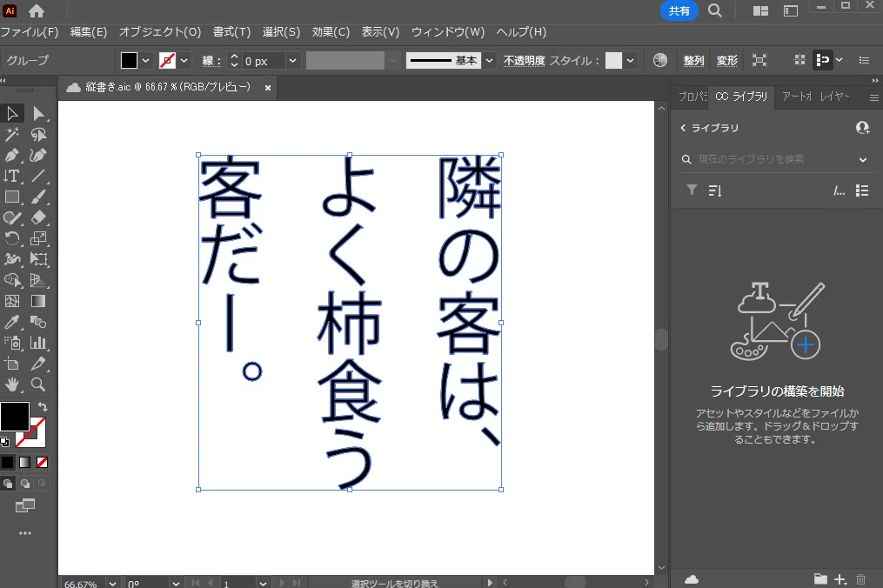
Task: Click 変形 transform link
Action: 726,60
